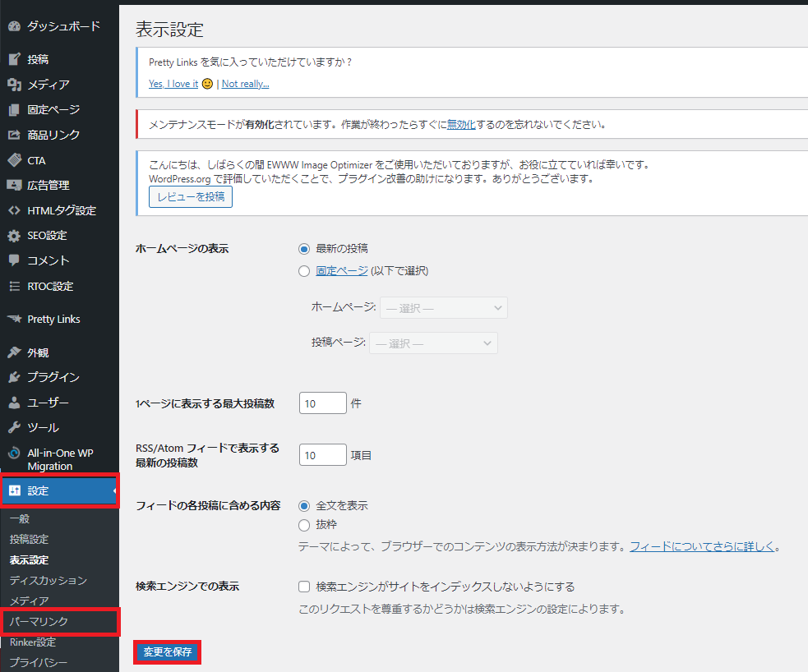The image size is (808, 672).
Task: Click the SEO設定 gear icon
Action: pyautogui.click(x=15, y=236)
